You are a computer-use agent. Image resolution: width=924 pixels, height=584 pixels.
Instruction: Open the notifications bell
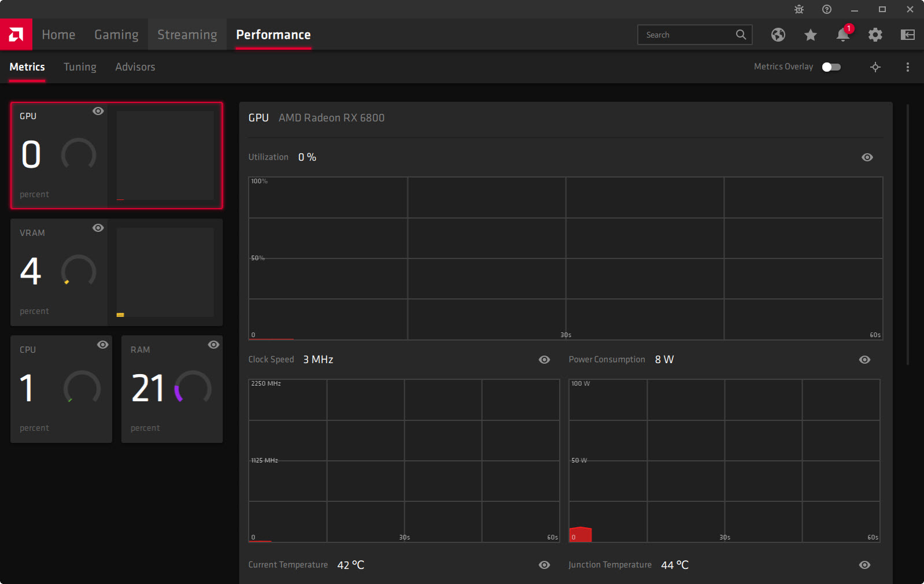point(842,35)
